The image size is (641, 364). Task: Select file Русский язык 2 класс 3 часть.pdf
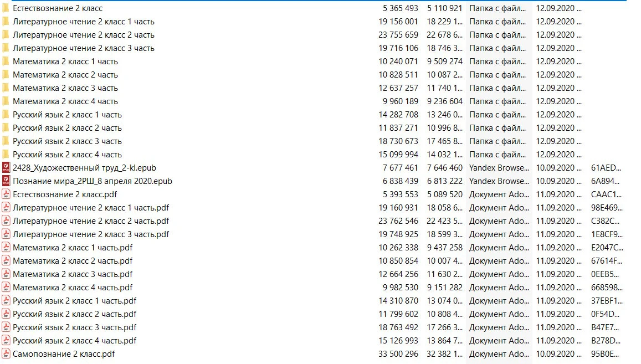(74, 327)
